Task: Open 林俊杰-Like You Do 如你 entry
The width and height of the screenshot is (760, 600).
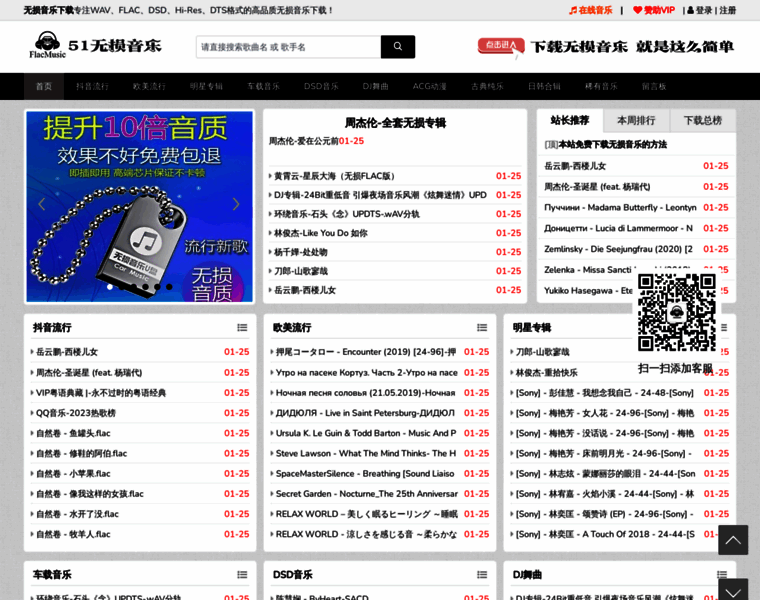Action: click(320, 233)
